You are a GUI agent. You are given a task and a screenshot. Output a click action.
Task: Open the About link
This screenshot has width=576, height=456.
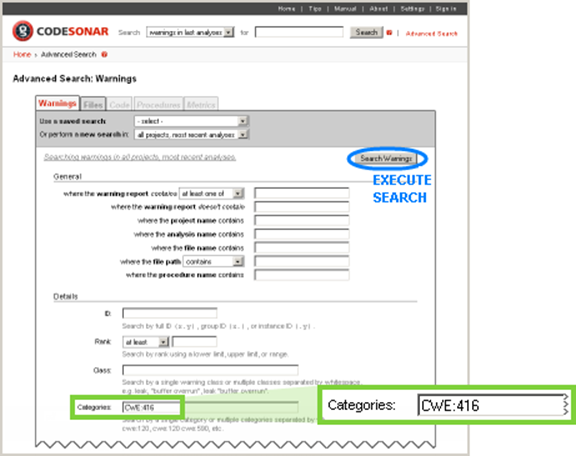[x=379, y=8]
